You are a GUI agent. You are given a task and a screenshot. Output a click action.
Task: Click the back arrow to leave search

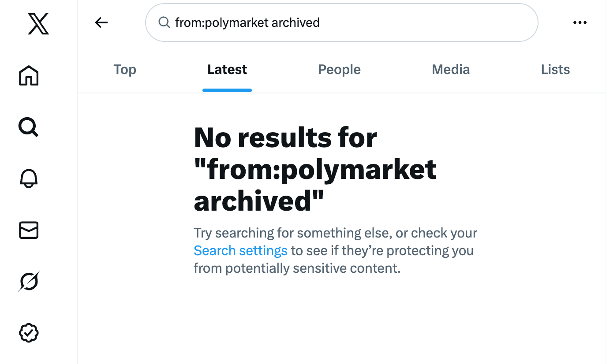pyautogui.click(x=101, y=22)
